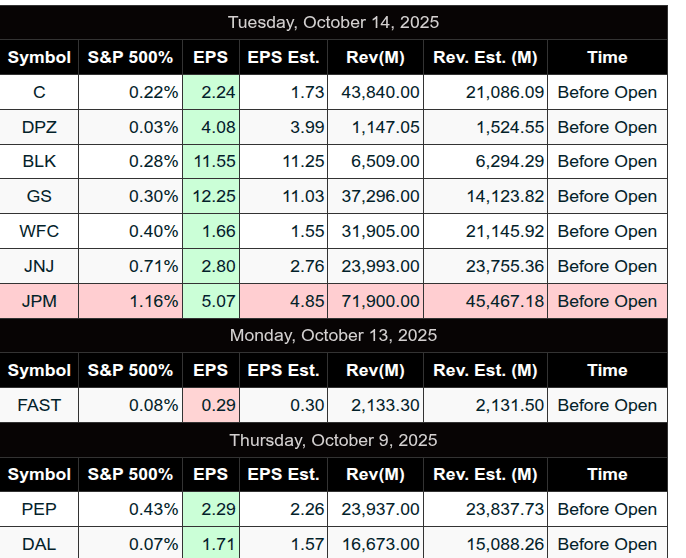686x558 pixels.
Task: Open the PEP symbol link
Action: (39, 509)
